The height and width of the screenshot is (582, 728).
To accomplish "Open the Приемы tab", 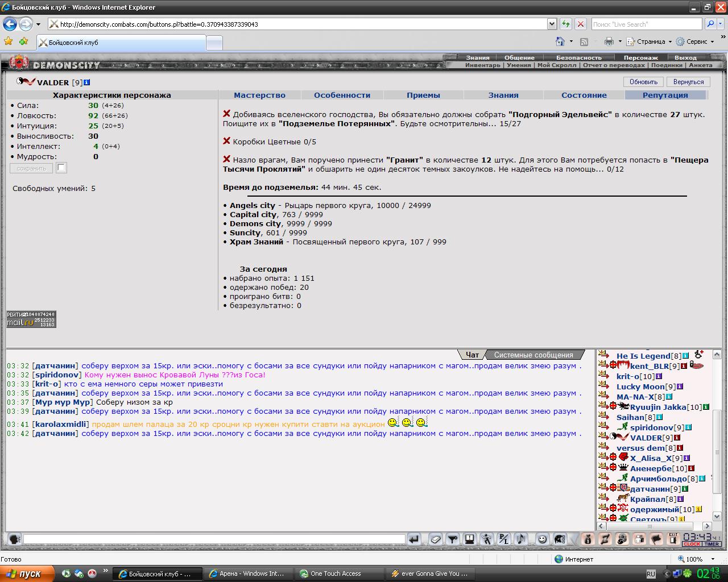I will pyautogui.click(x=423, y=95).
